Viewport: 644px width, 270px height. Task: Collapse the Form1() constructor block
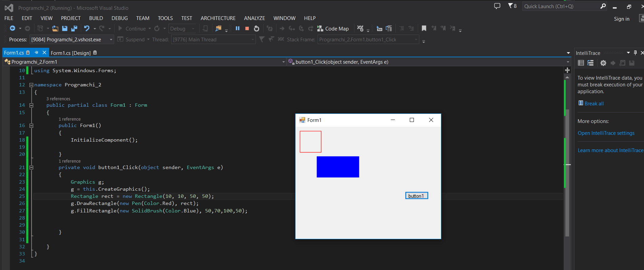click(x=31, y=126)
